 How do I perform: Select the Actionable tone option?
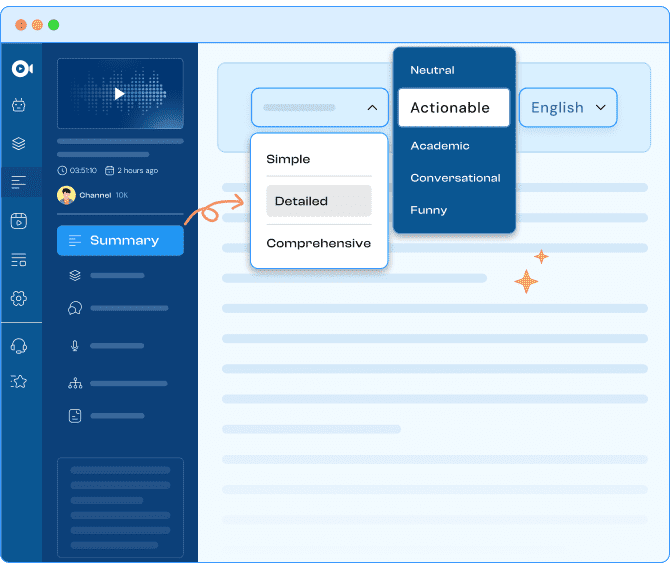tap(454, 107)
